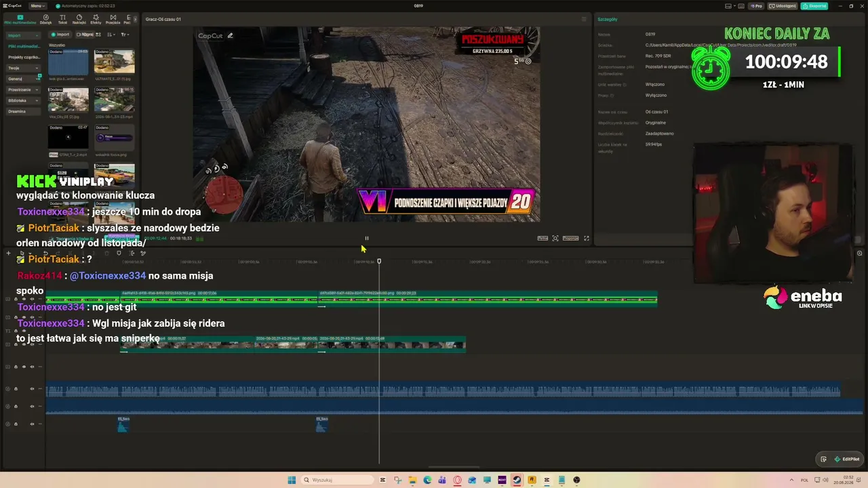Viewport: 868px width, 488px height.
Task: Click the 59.94fps frame rate value
Action: [x=654, y=144]
